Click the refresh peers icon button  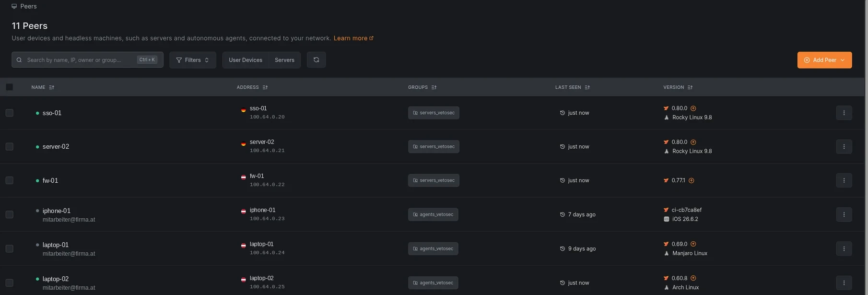pos(316,60)
